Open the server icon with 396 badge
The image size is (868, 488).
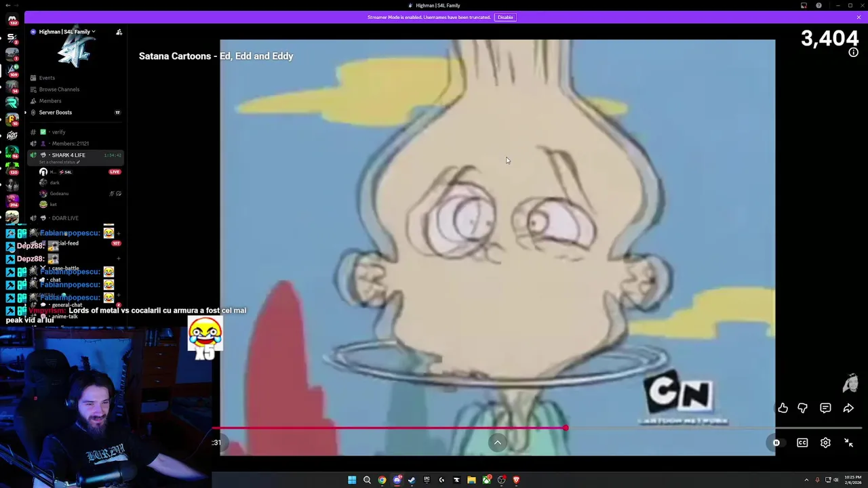(12, 201)
